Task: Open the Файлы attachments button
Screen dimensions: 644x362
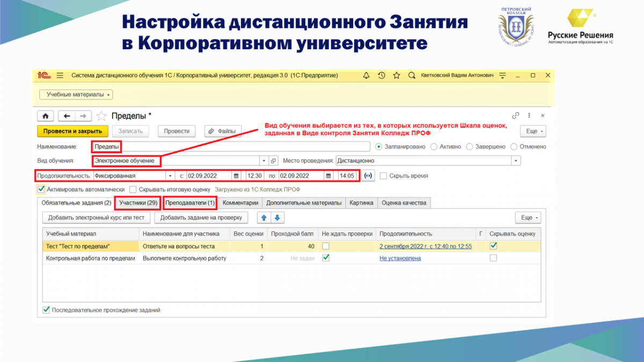Action: click(223, 131)
